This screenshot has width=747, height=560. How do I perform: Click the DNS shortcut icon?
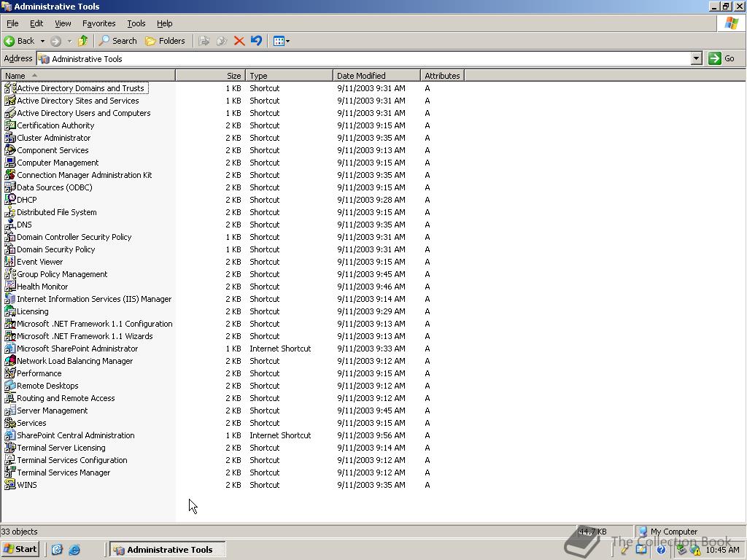click(9, 225)
